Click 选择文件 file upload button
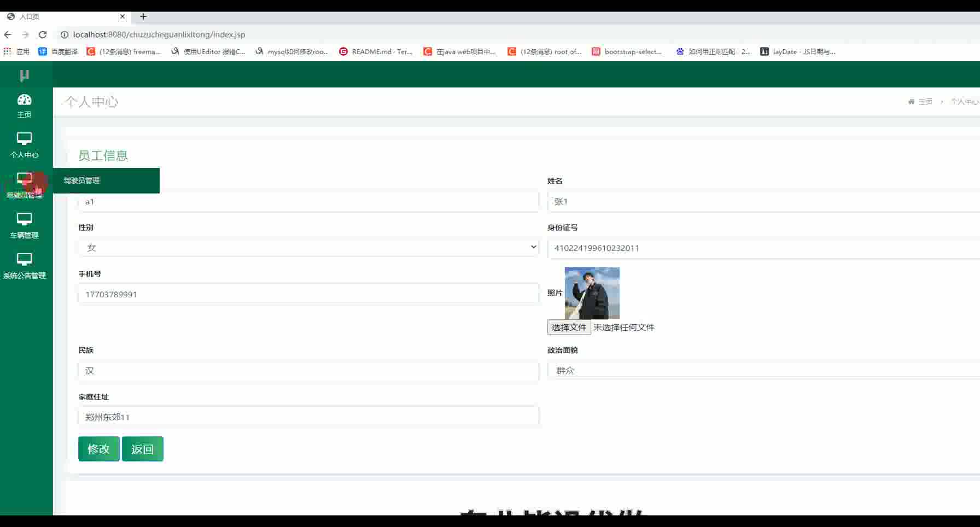Screen dimensions: 980x527 (x=569, y=327)
